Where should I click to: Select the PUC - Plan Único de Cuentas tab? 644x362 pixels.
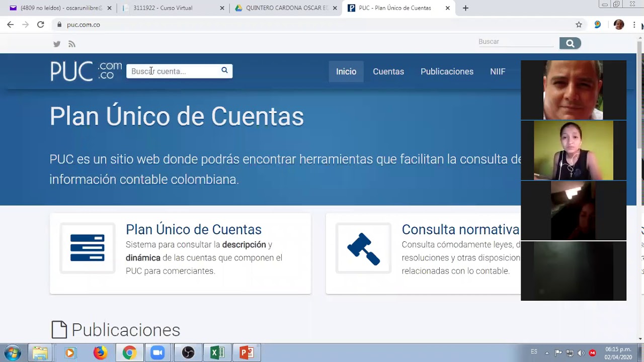tap(397, 8)
